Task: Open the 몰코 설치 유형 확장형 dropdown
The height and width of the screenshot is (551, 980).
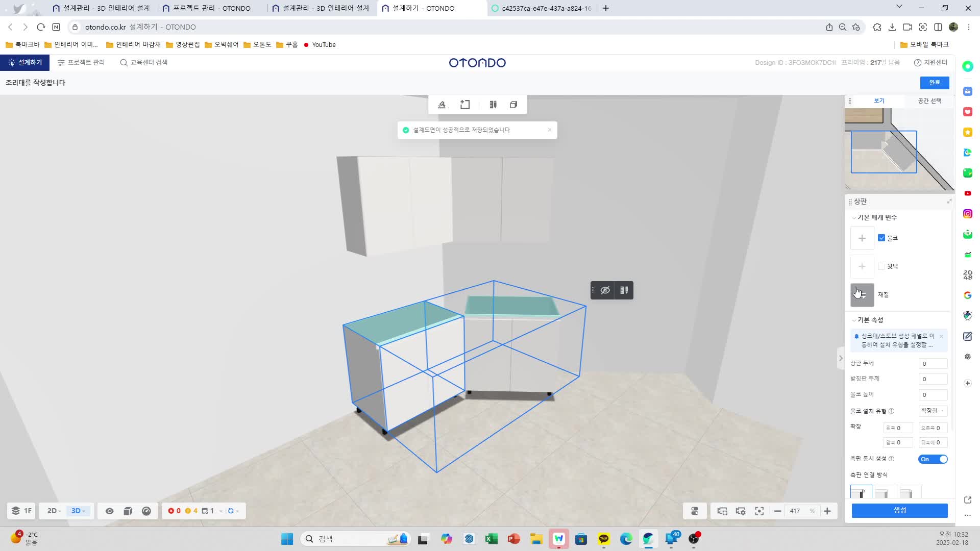Action: point(933,411)
